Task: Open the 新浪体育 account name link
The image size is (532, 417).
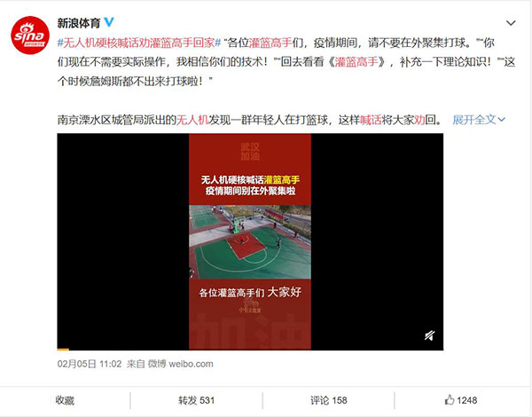Action: (79, 23)
